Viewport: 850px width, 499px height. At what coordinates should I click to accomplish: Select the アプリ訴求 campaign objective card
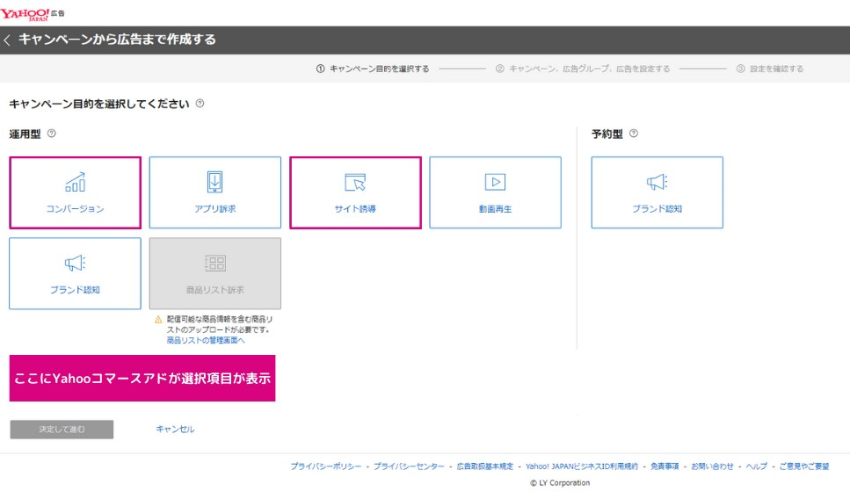pyautogui.click(x=215, y=193)
